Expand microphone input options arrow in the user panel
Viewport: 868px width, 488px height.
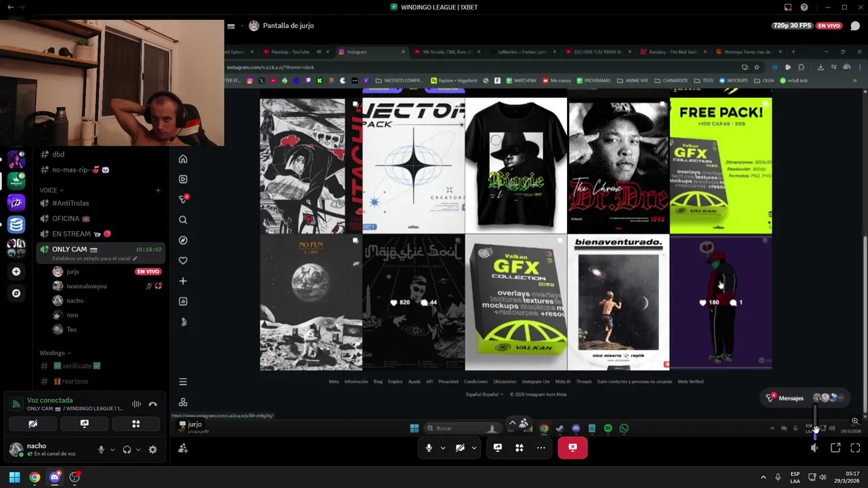click(x=112, y=449)
